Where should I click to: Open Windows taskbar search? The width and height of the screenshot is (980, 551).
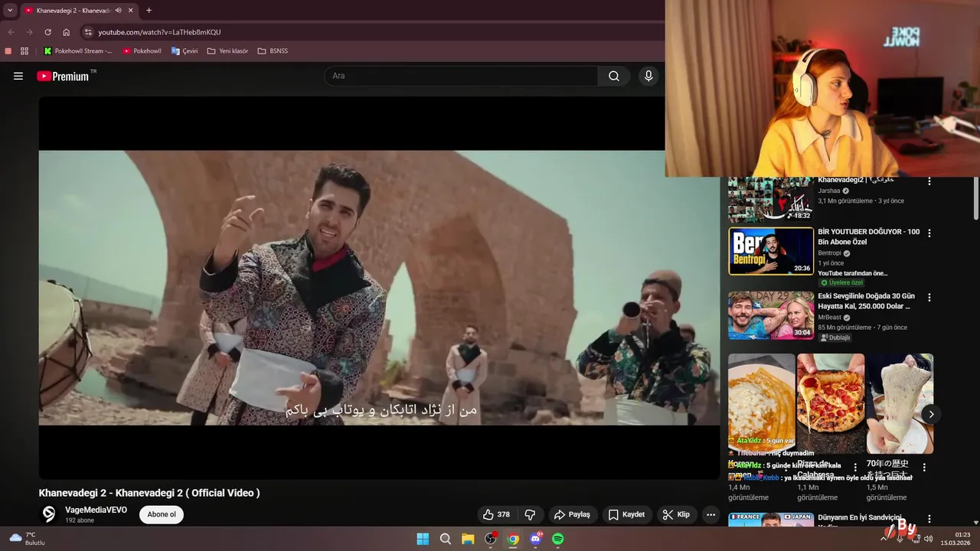445,539
